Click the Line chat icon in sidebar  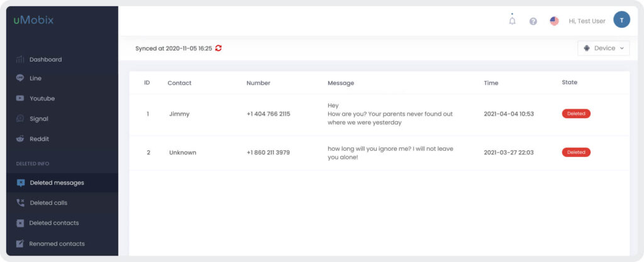point(19,78)
